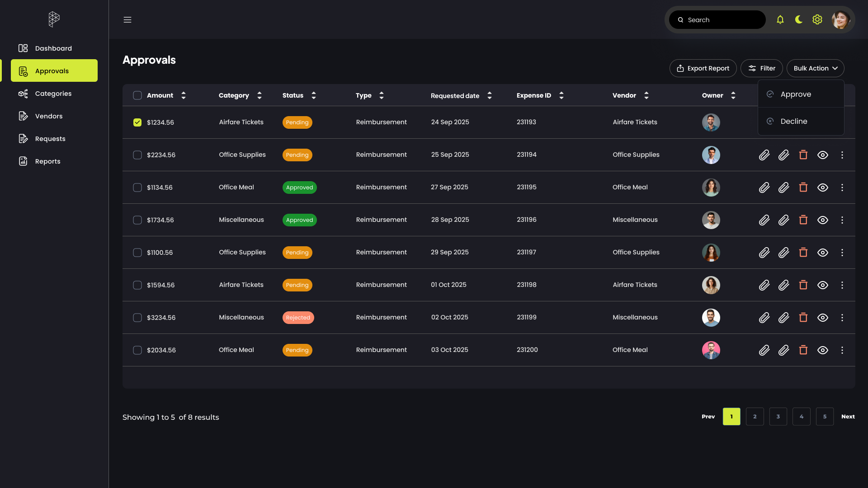Click the Export Report button
Image resolution: width=868 pixels, height=488 pixels.
[x=703, y=68]
